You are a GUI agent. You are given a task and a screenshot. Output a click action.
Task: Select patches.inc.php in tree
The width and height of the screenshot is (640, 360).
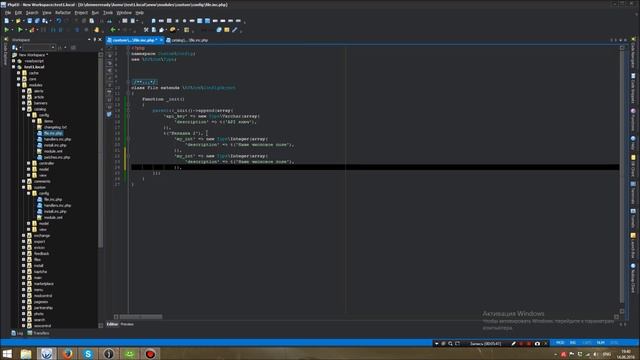56,157
